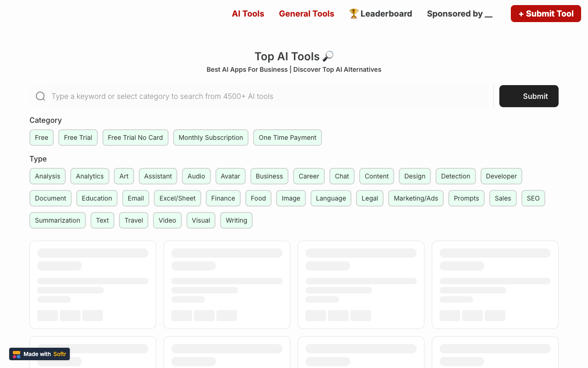Select the Detection type tag
588x368 pixels.
[x=456, y=176]
